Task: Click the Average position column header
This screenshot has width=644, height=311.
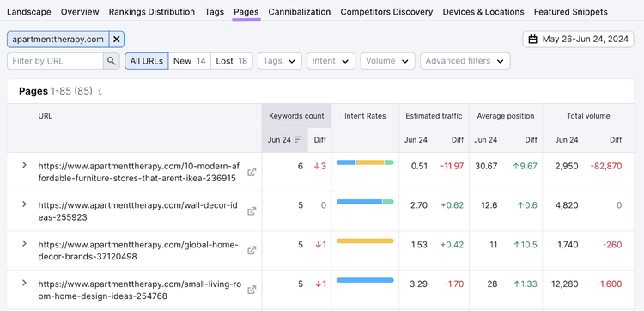Action: [x=506, y=116]
